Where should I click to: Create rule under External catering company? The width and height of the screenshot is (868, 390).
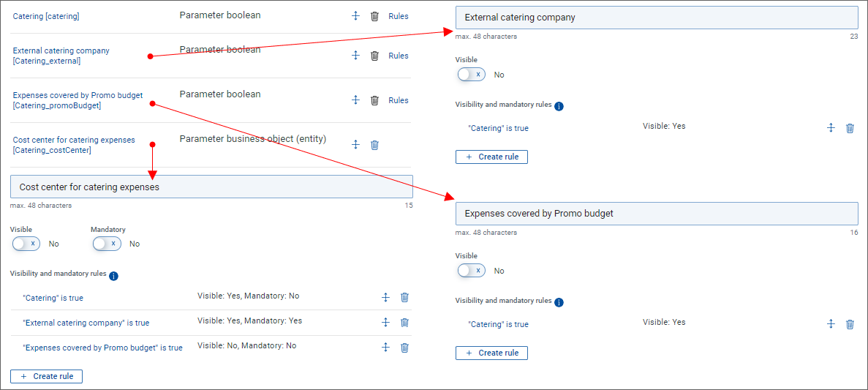[x=491, y=157]
